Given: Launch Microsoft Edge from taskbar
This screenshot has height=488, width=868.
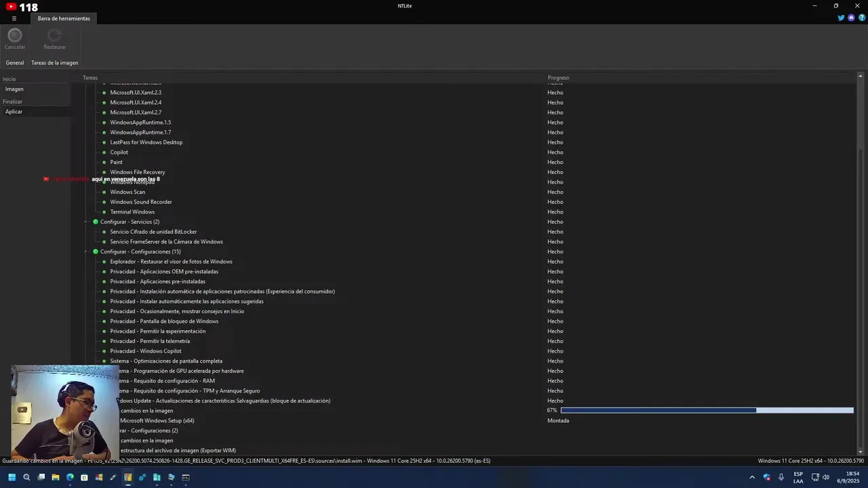Looking at the screenshot, I should pos(70,477).
